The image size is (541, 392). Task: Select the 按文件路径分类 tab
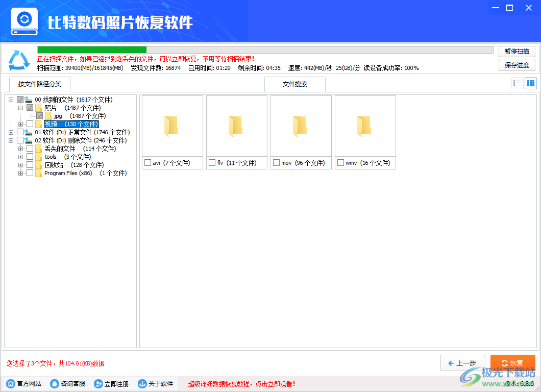[x=39, y=84]
